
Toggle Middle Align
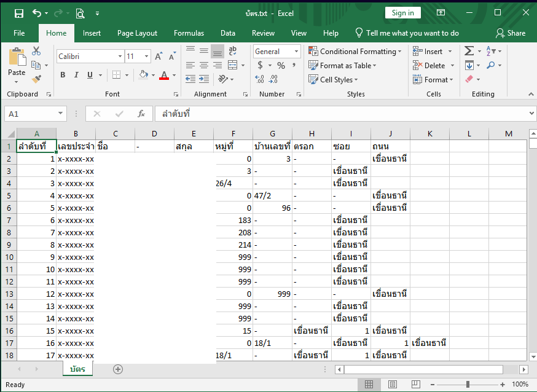pyautogui.click(x=204, y=51)
